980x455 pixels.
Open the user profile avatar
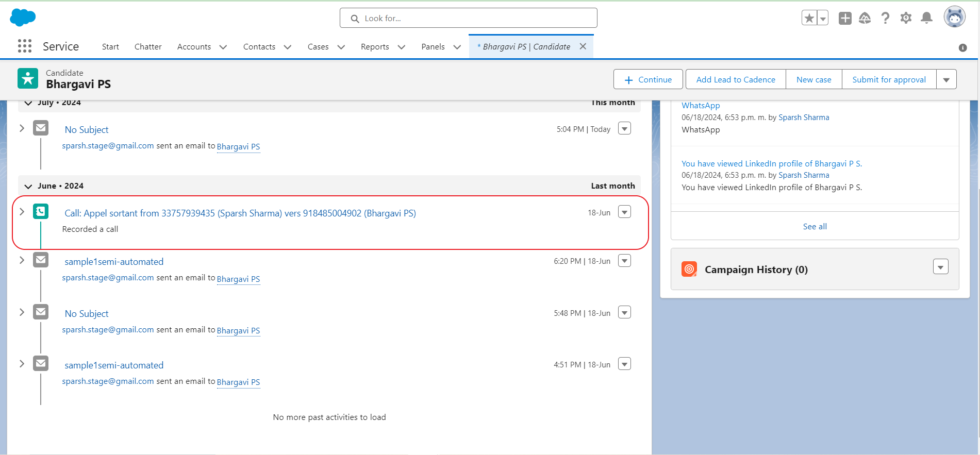[x=954, y=17]
